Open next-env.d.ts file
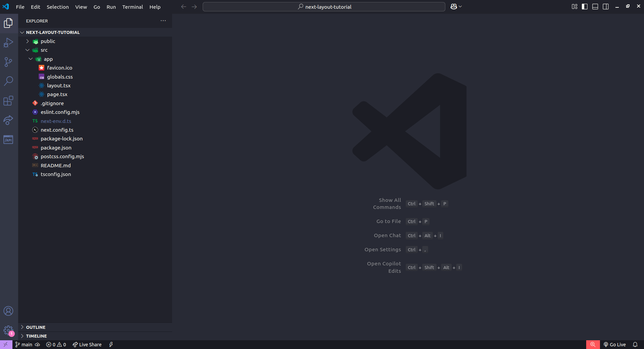Viewport: 644px width, 349px height. [x=95, y=121]
